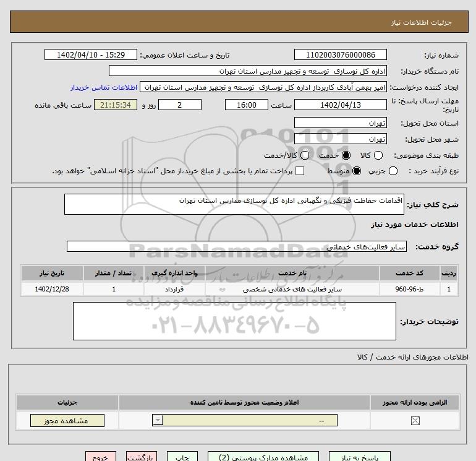This screenshot has height=461, width=476.
Task: Choose the متوسط purchase process option
Action: point(357,171)
